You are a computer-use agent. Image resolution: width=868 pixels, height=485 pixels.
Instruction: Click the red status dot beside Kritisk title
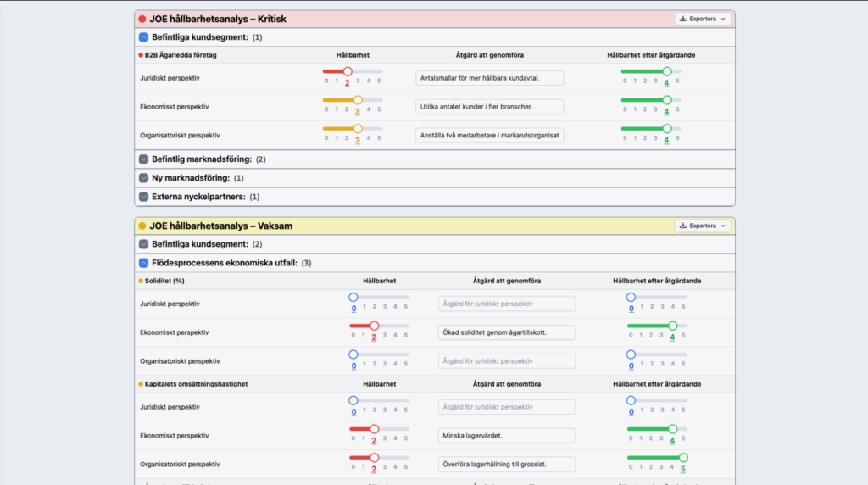[142, 19]
